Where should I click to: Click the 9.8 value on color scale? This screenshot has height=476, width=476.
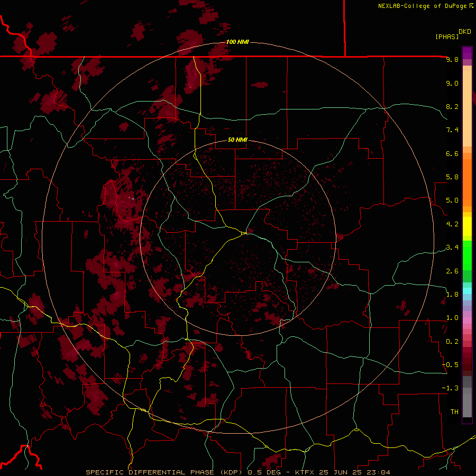[452, 59]
